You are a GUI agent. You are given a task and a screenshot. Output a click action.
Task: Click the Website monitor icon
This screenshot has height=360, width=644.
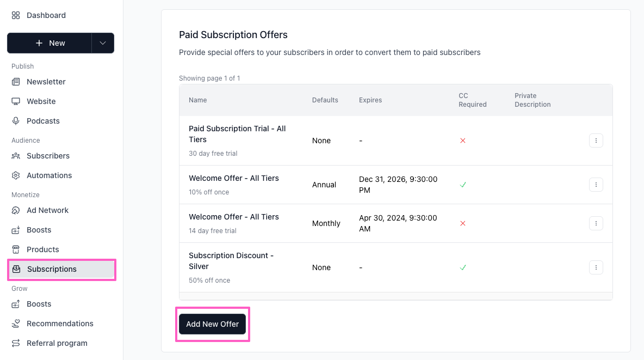[16, 101]
